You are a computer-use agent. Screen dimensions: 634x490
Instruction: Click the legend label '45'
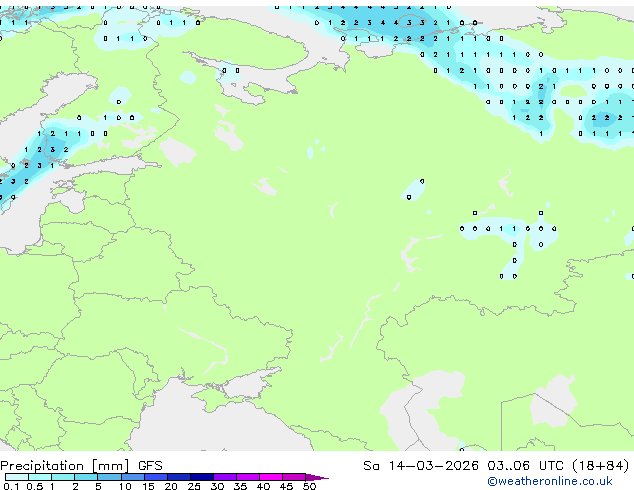[286, 486]
